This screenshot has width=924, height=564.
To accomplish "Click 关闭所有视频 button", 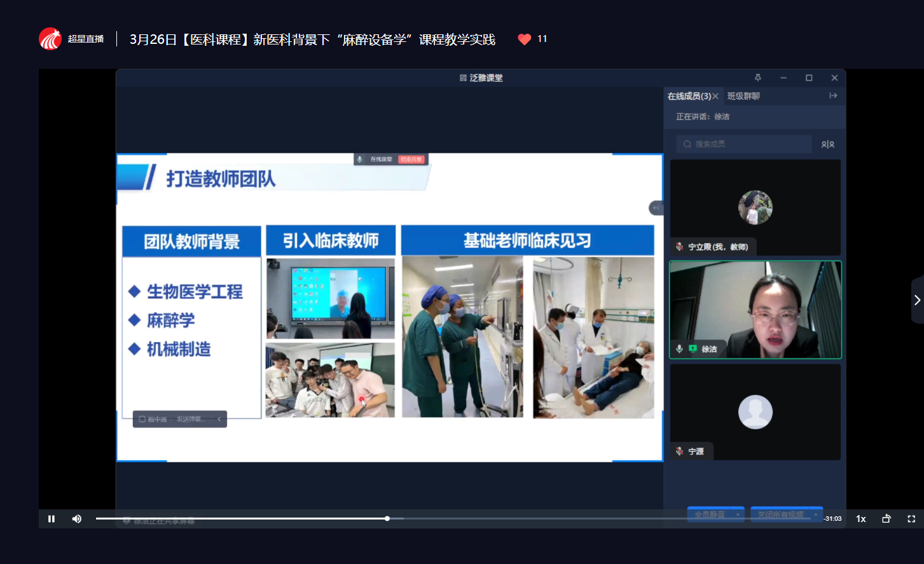I will click(780, 514).
